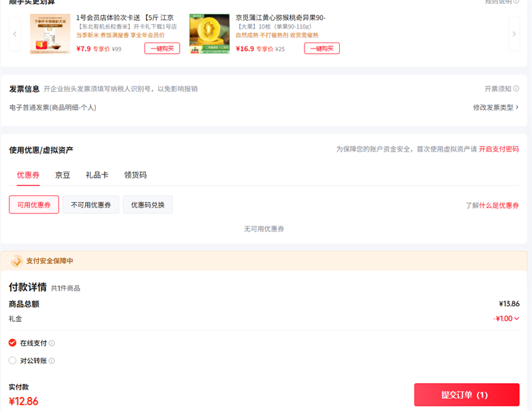Open the rice membership card product thumbnail
532x411 pixels.
[50, 34]
